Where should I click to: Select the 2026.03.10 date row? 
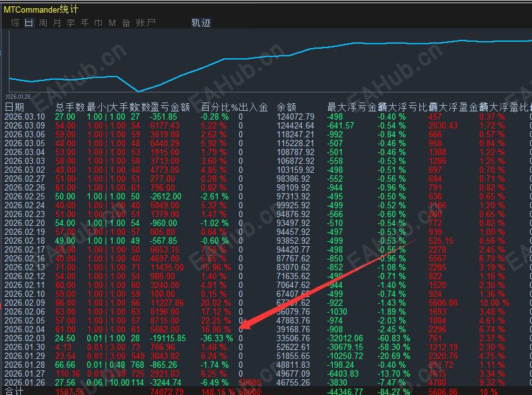pyautogui.click(x=25, y=117)
